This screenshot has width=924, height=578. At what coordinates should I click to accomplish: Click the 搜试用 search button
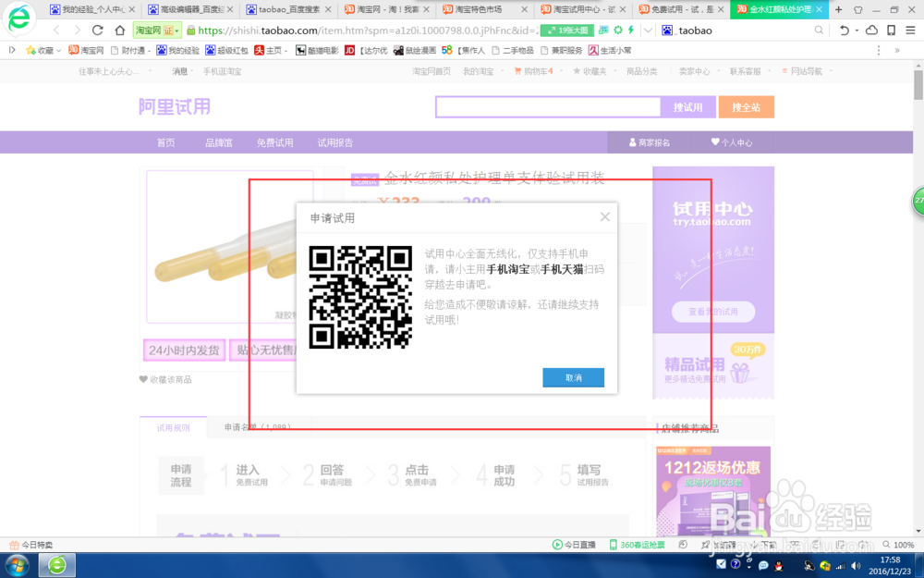687,107
